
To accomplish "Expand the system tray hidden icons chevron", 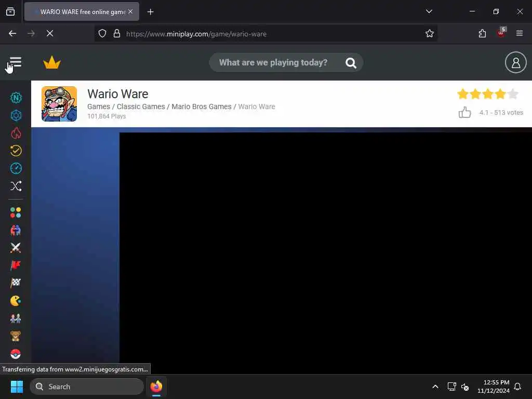I will point(435,387).
